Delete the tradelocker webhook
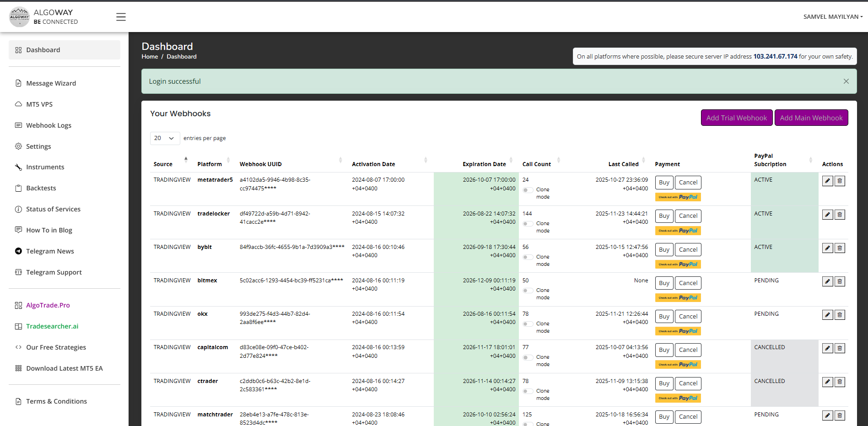 (x=840, y=215)
